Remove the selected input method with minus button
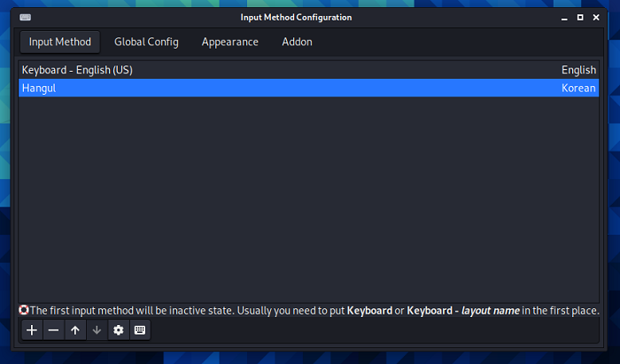This screenshot has height=364, width=620. (x=53, y=330)
